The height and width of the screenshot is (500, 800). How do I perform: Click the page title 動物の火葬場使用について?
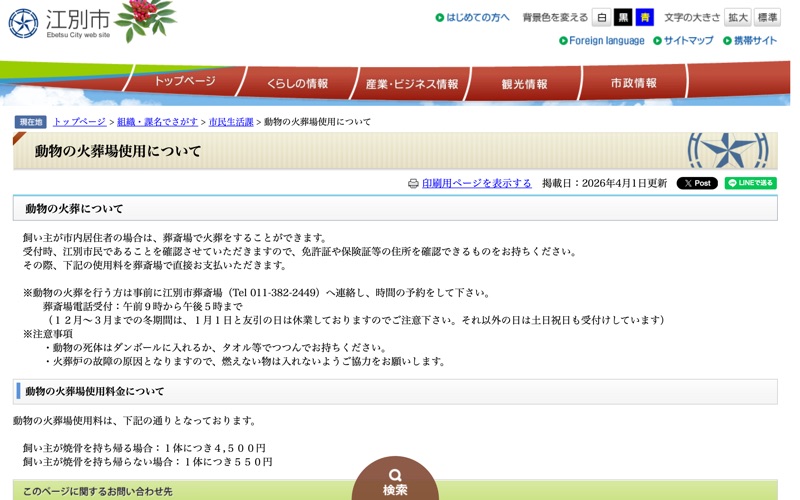(118, 151)
